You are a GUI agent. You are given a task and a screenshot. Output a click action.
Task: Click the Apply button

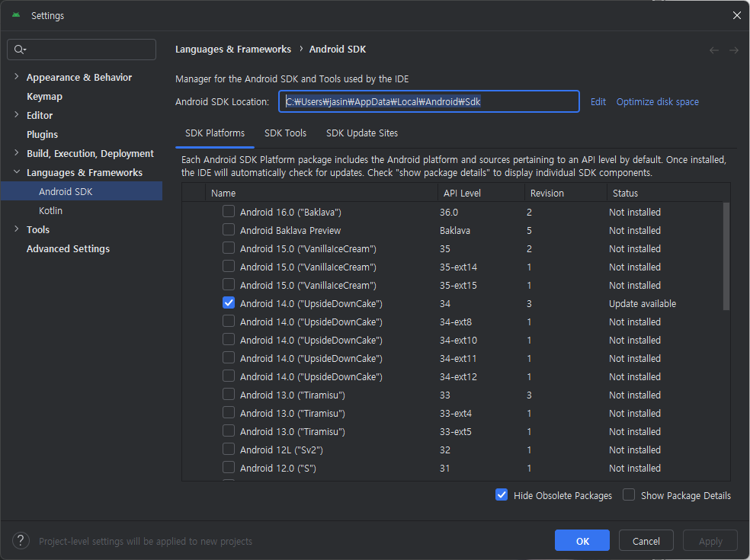click(710, 540)
